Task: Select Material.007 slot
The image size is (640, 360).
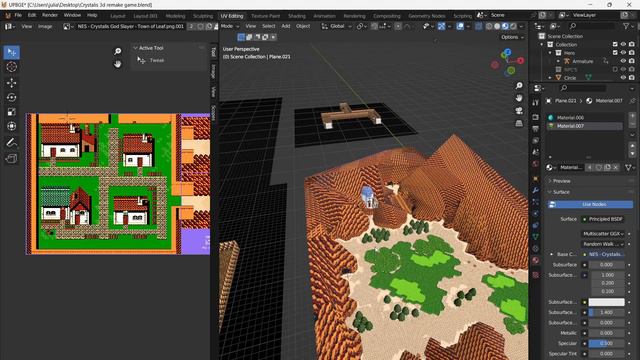Action: (x=584, y=126)
